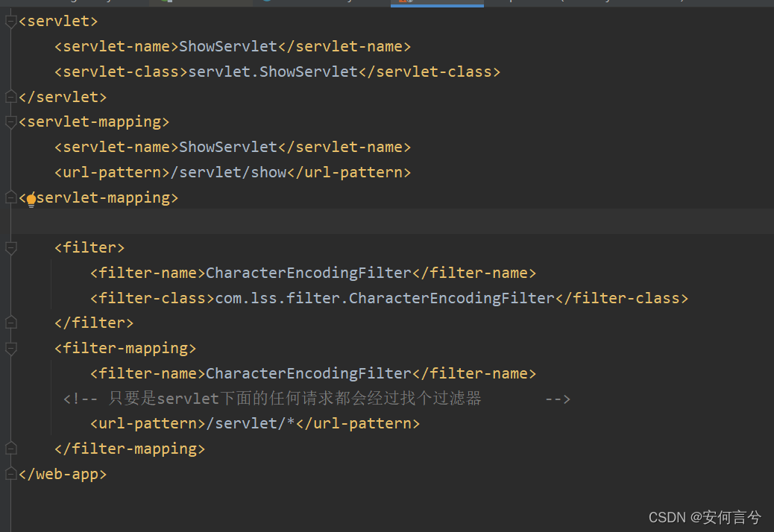Collapse the opening <filter> fold marker
This screenshot has width=774, height=532.
pyautogui.click(x=11, y=247)
